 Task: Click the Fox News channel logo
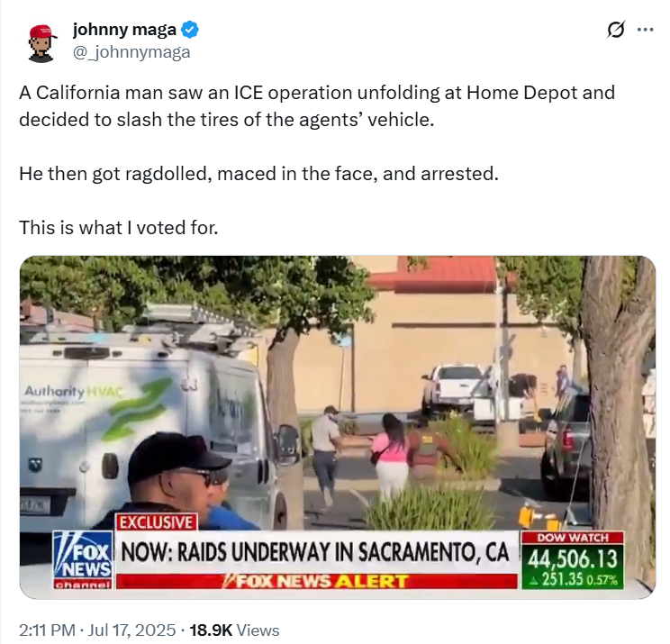click(x=83, y=560)
